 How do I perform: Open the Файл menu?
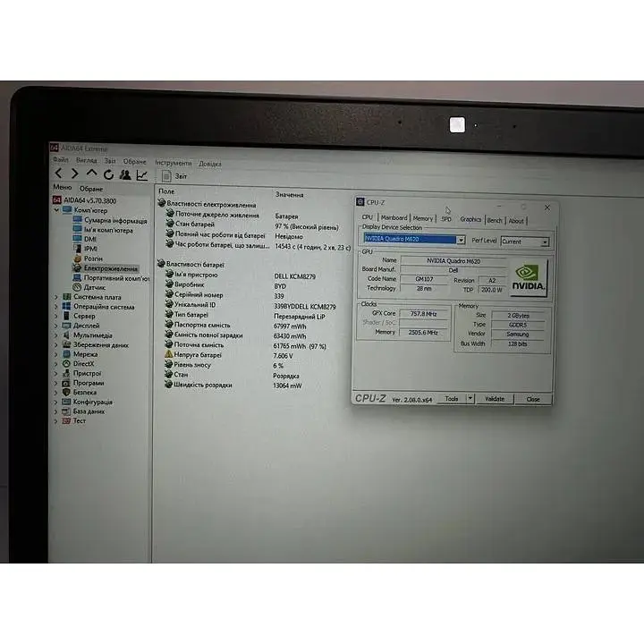pos(61,159)
